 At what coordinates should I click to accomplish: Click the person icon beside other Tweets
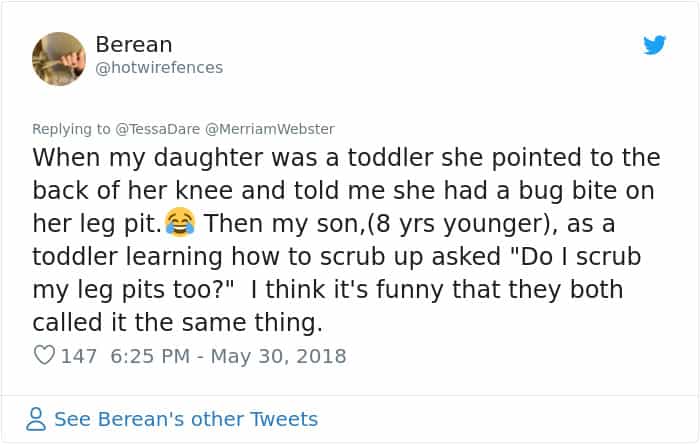point(37,419)
